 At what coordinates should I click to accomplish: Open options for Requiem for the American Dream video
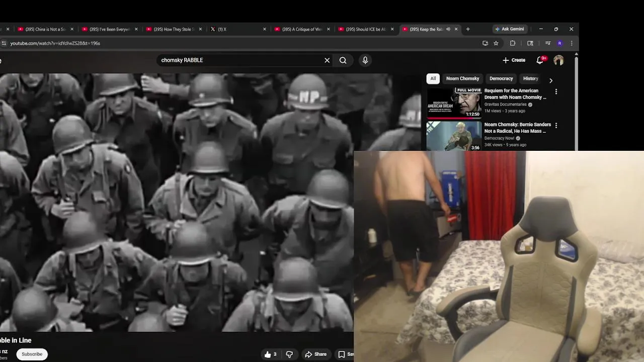tap(556, 92)
